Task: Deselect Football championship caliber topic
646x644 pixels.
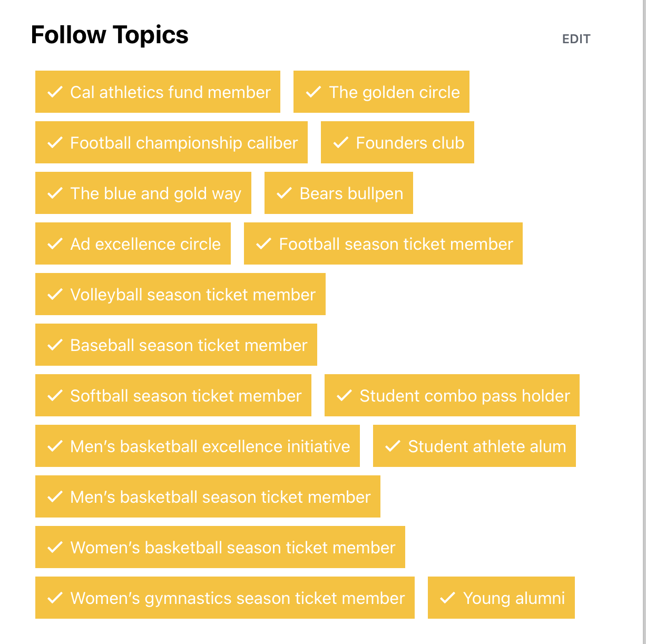Action: point(171,142)
